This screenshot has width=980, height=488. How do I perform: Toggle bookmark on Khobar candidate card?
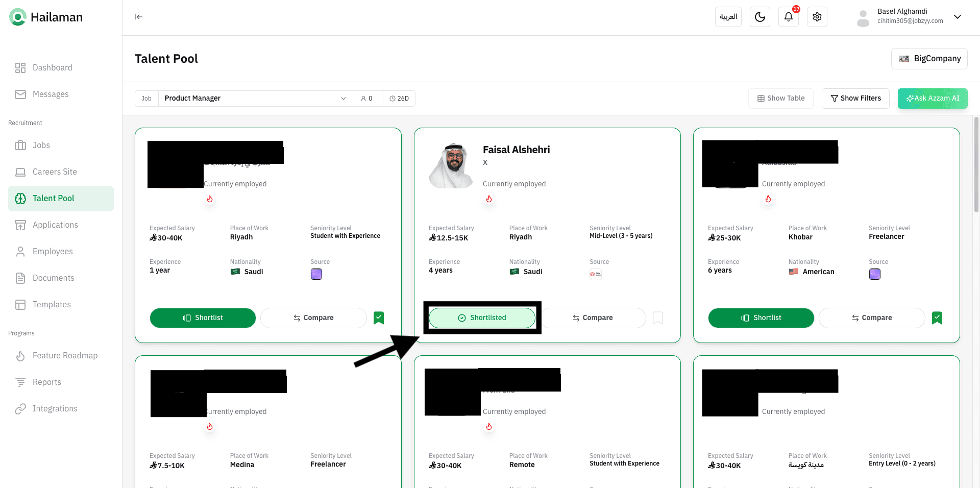click(937, 318)
